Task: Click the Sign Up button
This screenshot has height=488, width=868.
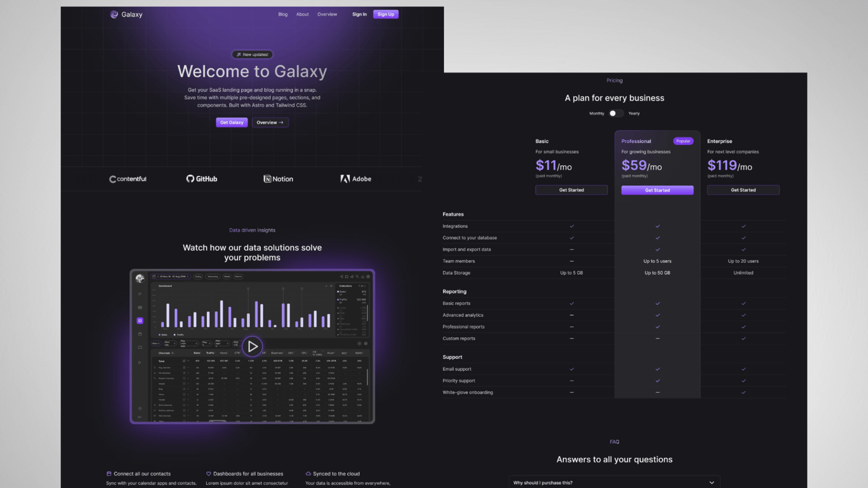Action: click(x=386, y=15)
